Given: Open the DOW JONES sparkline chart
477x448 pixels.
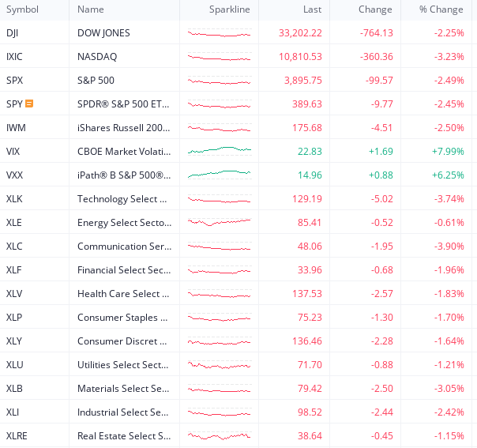Looking at the screenshot, I should (220, 33).
